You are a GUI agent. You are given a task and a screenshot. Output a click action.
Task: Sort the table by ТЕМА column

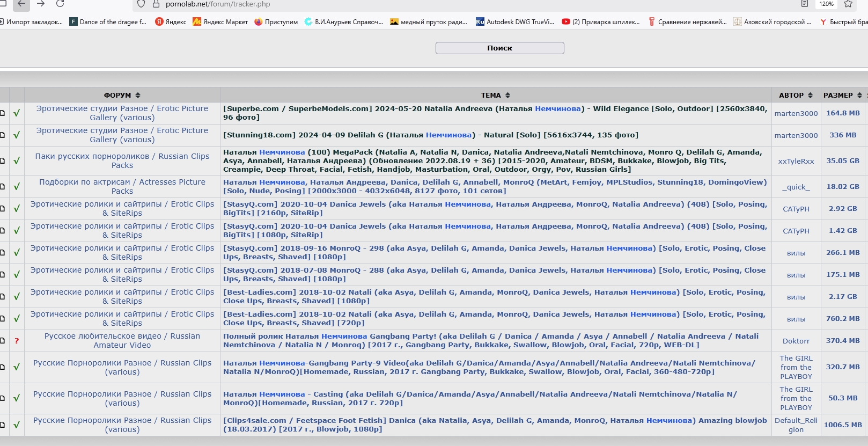[495, 95]
